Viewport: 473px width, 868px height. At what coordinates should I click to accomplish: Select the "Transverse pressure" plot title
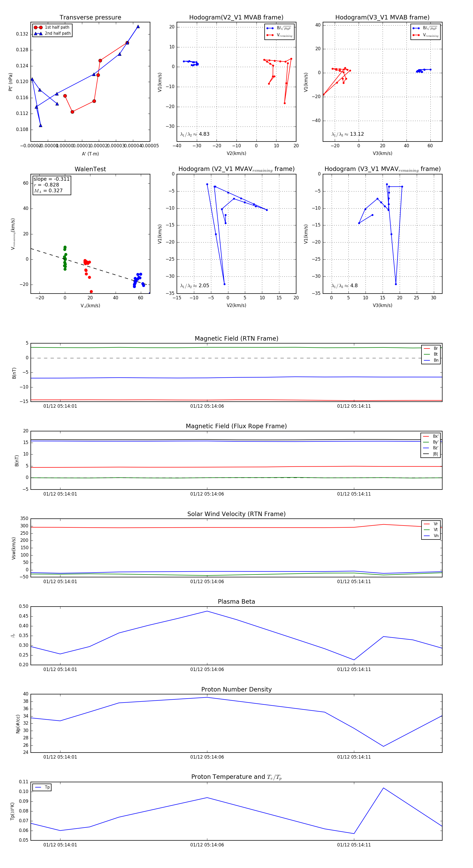point(90,18)
